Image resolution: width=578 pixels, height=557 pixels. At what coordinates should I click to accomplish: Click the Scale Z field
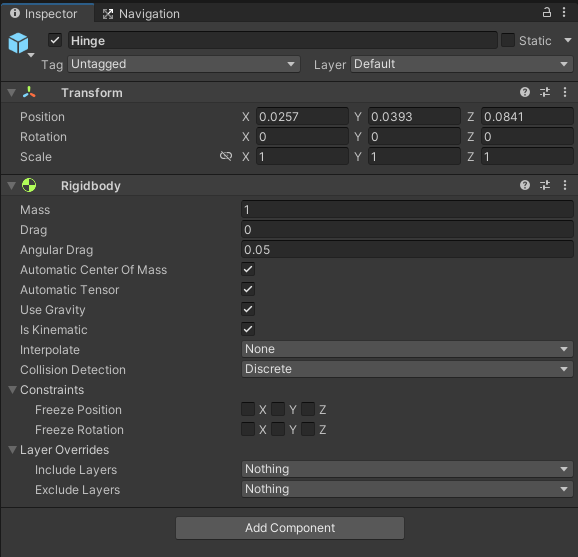point(527,156)
